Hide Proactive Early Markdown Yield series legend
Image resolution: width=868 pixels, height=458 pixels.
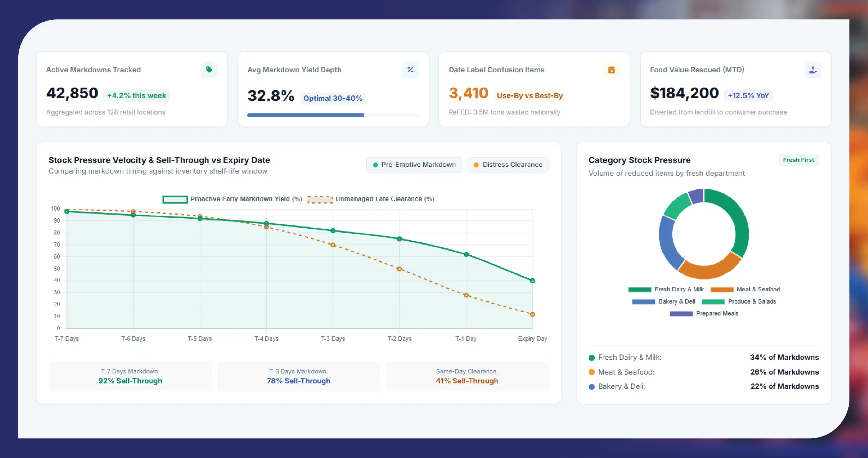232,199
